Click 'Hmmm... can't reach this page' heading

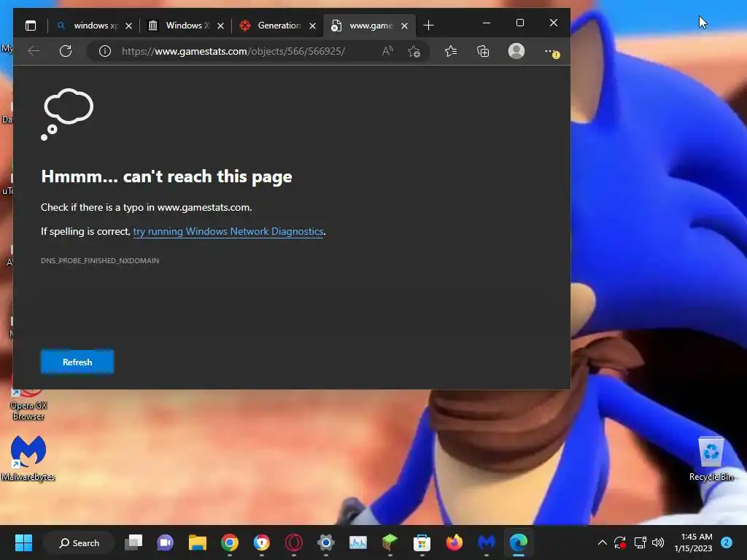(x=166, y=176)
